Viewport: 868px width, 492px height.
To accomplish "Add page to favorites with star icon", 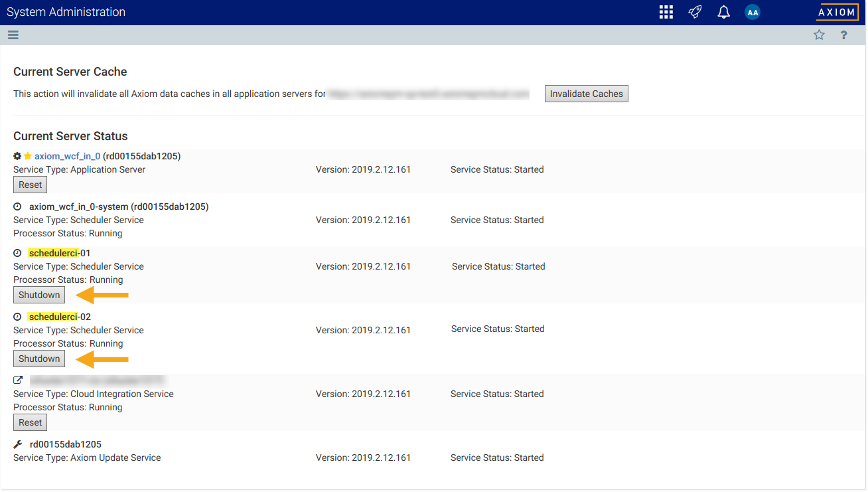I will click(819, 35).
